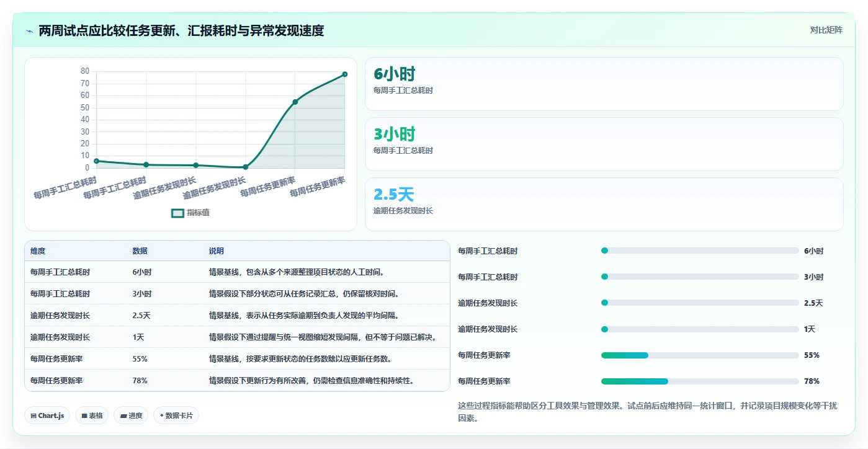868x449 pixels.
Task: Click the 78% value beside the progress bar
Action: [812, 381]
